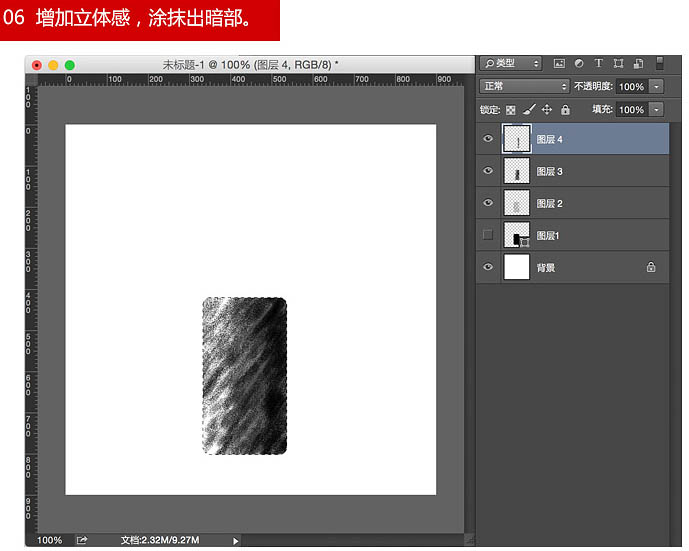Lock image pixels brush icon
Image resolution: width=689 pixels, height=551 pixels.
(529, 109)
